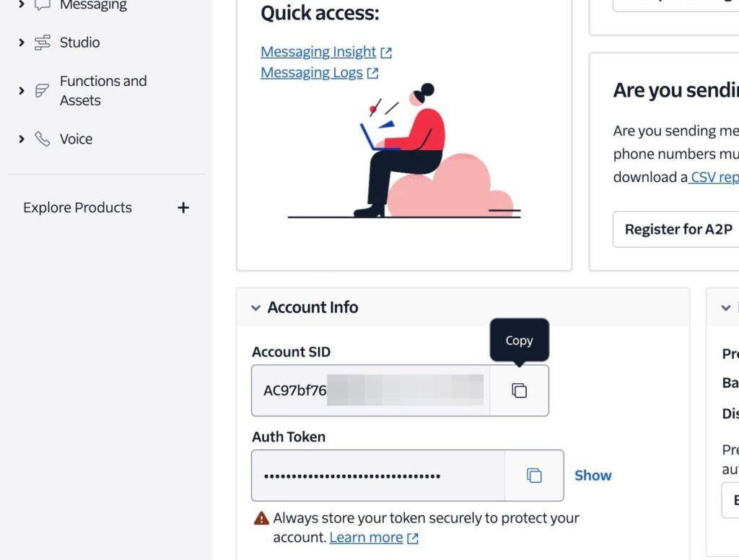739x560 pixels.
Task: Click the Messaging chat bubble icon
Action: (43, 5)
